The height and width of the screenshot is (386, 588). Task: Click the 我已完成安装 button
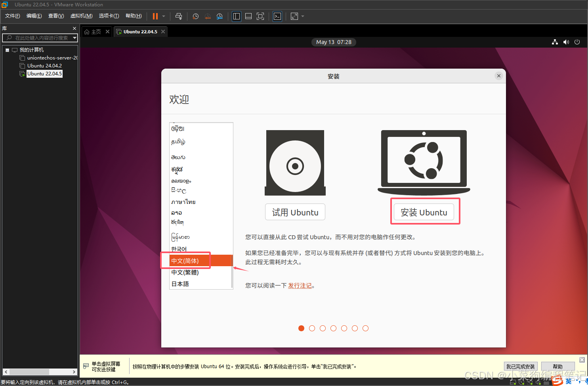pos(521,366)
